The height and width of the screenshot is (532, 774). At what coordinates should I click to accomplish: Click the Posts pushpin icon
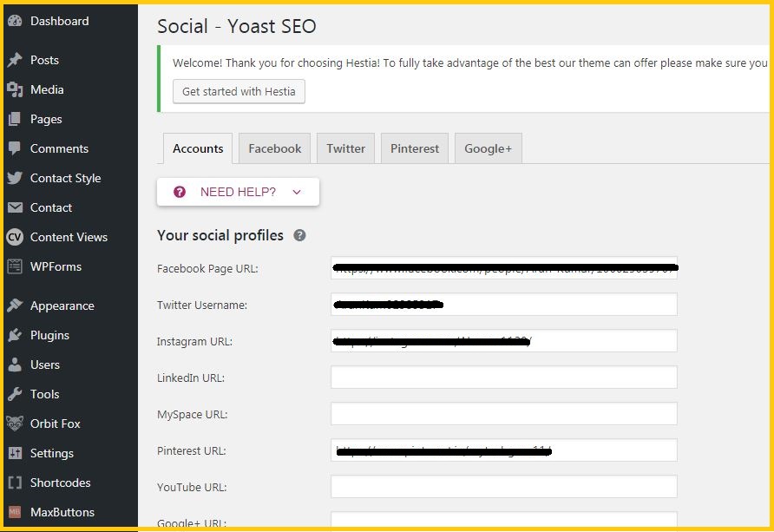[x=15, y=60]
